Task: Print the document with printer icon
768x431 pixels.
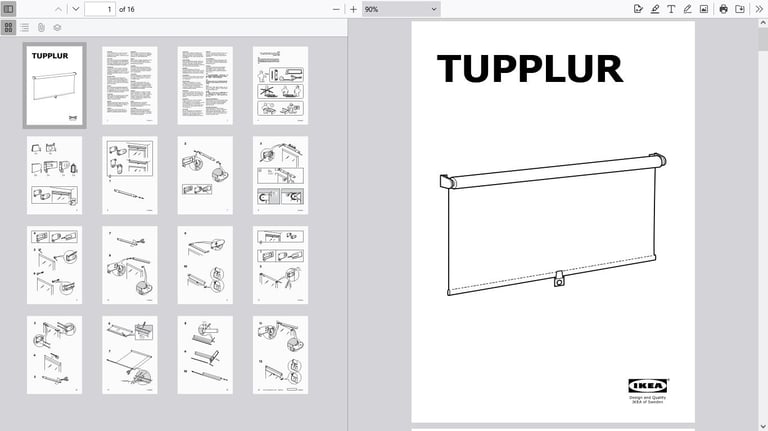Action: point(723,9)
